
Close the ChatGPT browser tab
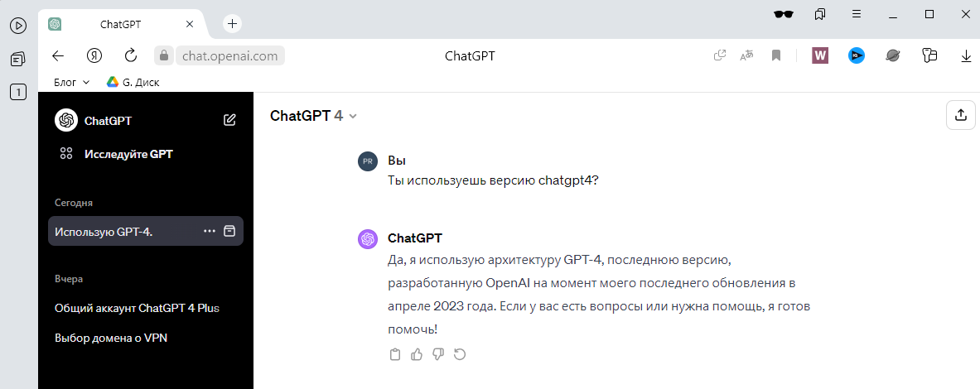191,24
